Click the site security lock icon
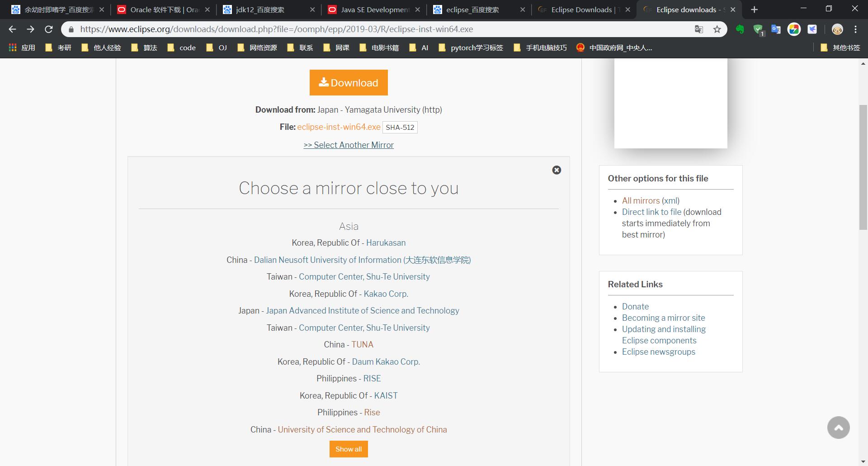 click(x=71, y=29)
